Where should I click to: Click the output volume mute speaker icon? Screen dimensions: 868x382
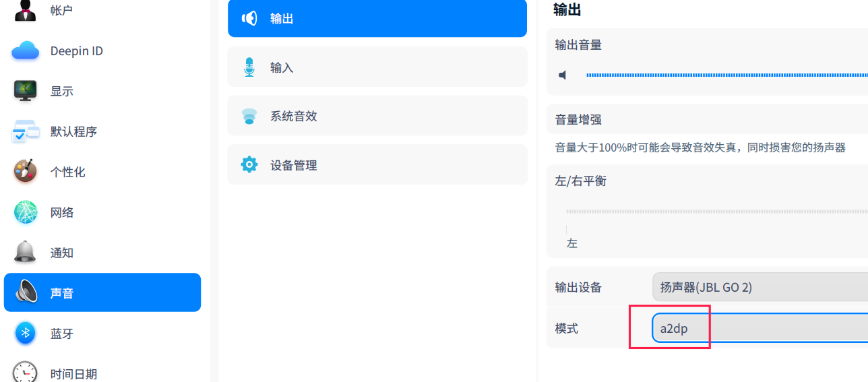tap(563, 75)
